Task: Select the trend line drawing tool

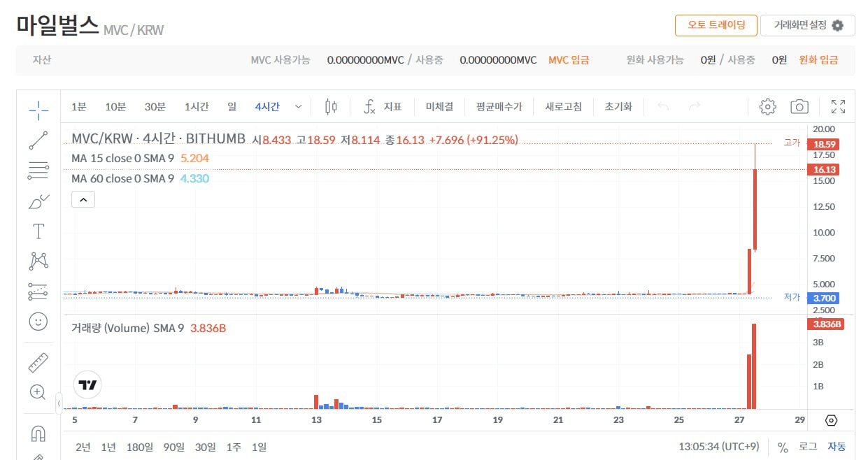Action: (38, 141)
